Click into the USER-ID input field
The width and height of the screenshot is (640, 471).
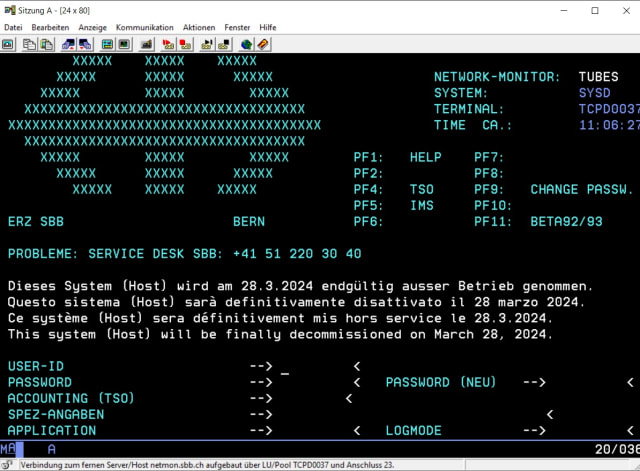[314, 367]
